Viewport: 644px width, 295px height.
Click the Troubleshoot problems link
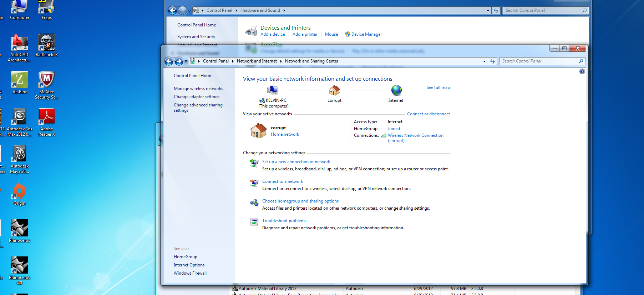pyautogui.click(x=284, y=221)
